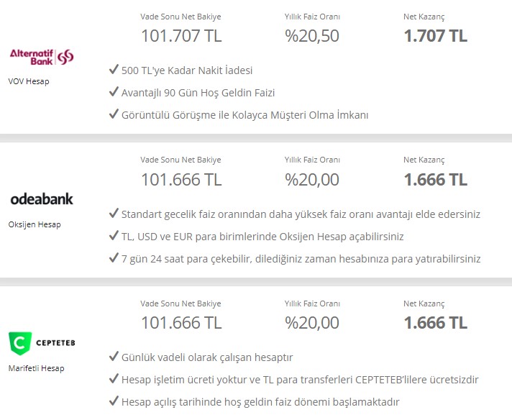Select odeabank net bakiye 101.666 TL value
Screen dimensions: 512x420
coord(181,180)
